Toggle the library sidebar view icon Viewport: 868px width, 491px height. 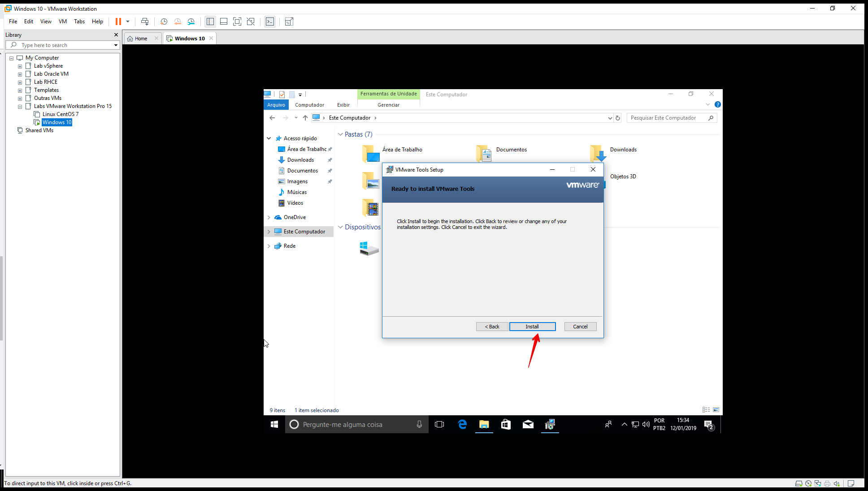pyautogui.click(x=210, y=22)
